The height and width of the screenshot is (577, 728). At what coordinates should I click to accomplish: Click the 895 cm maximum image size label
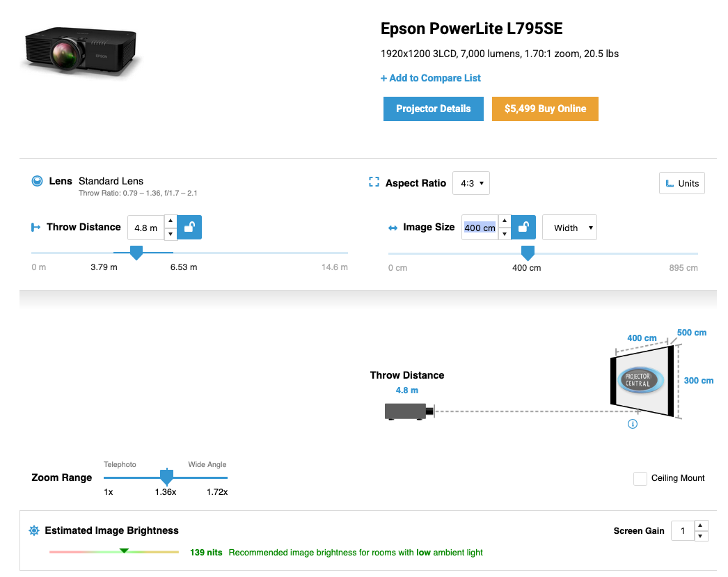[683, 268]
